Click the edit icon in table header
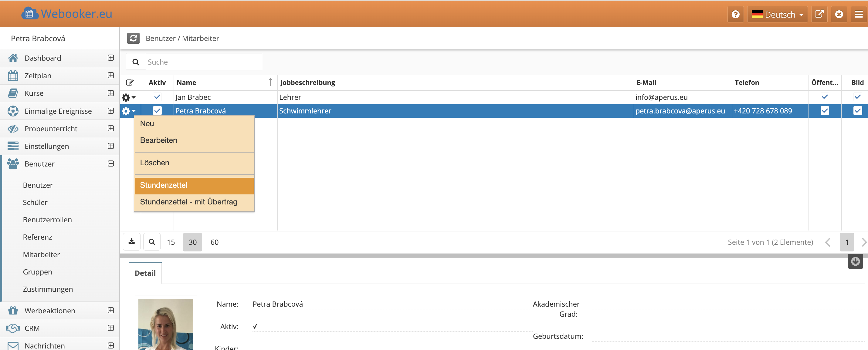This screenshot has height=350, width=868. pyautogui.click(x=130, y=82)
